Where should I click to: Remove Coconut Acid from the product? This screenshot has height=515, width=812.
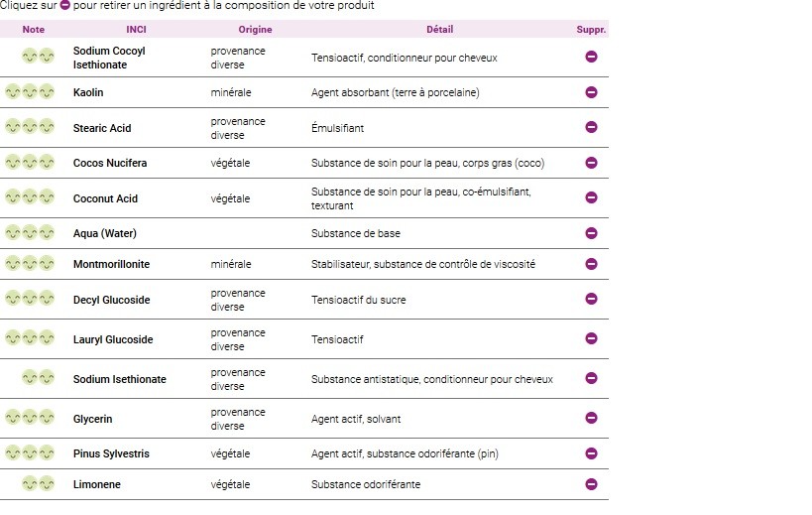[x=591, y=197]
